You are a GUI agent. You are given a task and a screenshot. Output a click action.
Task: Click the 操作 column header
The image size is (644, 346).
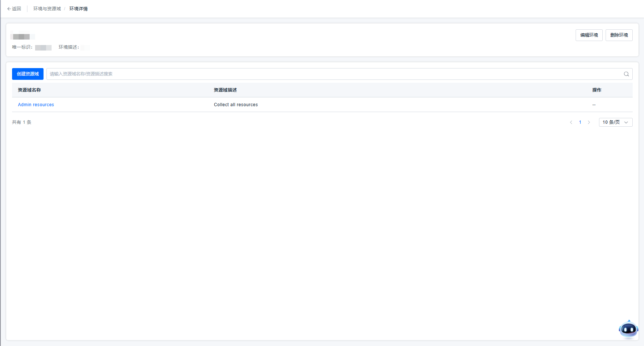click(596, 90)
